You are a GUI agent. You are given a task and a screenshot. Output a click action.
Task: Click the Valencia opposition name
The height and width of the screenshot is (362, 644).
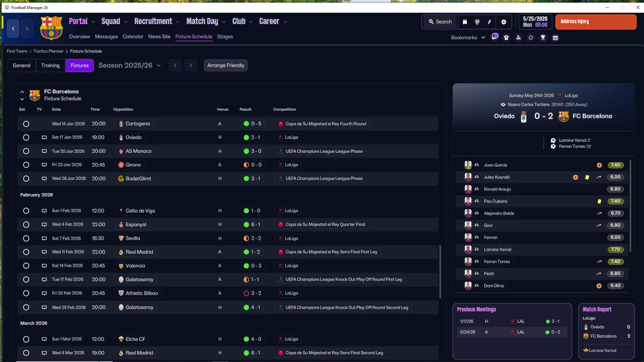pos(135,265)
